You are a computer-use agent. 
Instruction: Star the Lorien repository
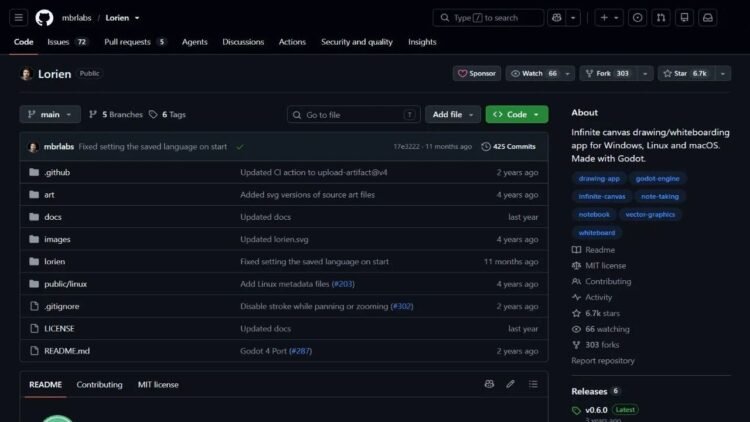[x=686, y=74]
